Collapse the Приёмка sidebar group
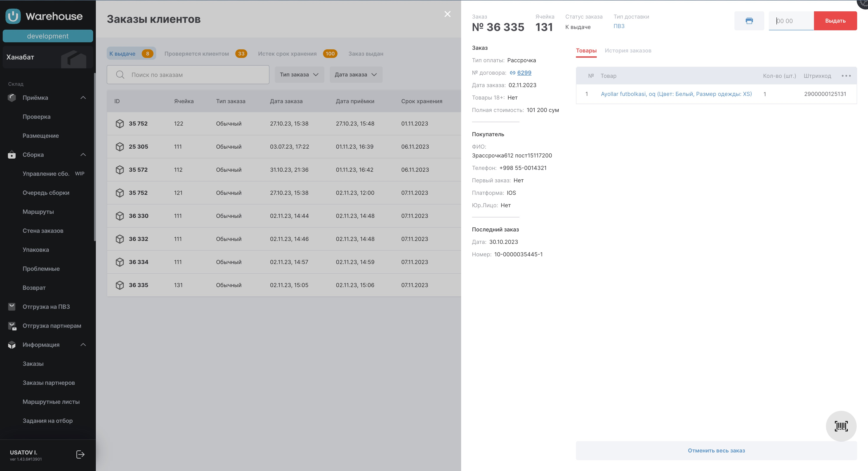Screen dimensions: 868x471 pyautogui.click(x=83, y=98)
